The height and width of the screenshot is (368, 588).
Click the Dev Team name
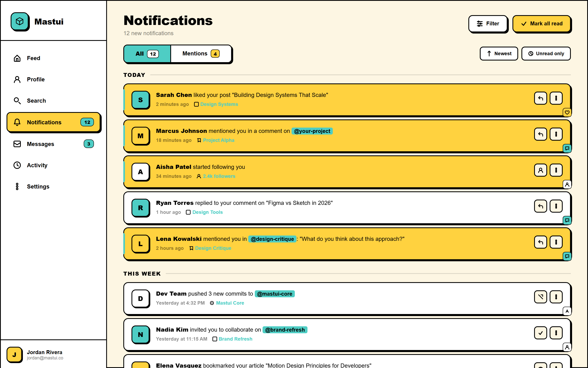pos(171,294)
